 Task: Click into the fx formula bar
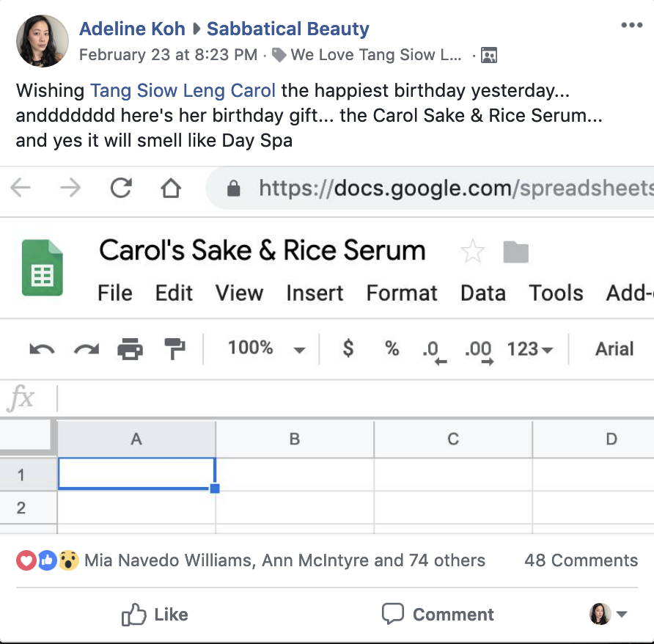click(355, 398)
